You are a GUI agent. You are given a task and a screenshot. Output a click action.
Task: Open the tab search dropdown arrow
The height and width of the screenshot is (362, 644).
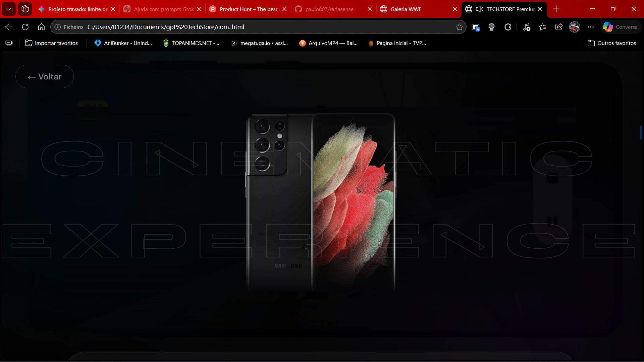(x=9, y=9)
